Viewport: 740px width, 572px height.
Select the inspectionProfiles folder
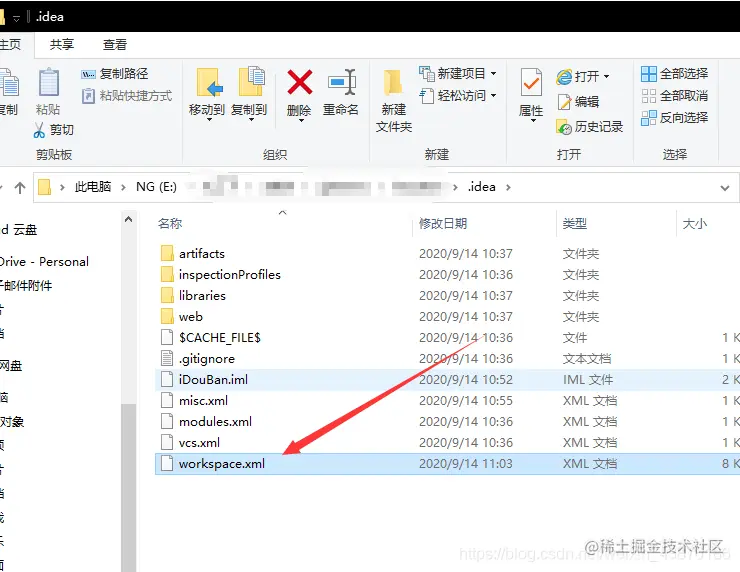[229, 274]
